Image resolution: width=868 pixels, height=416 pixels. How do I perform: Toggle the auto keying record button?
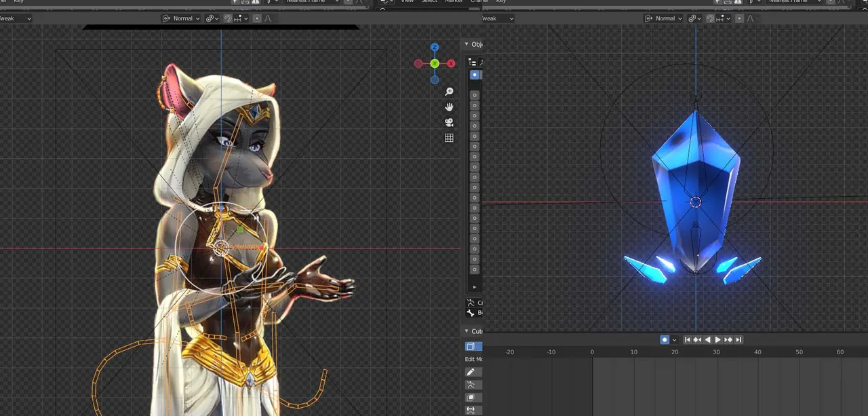point(665,339)
